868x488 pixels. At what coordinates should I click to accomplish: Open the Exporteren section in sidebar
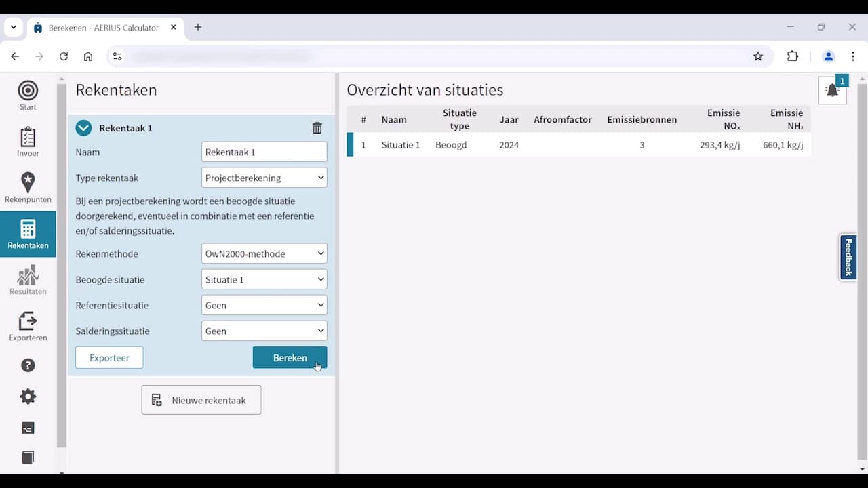[x=28, y=326]
